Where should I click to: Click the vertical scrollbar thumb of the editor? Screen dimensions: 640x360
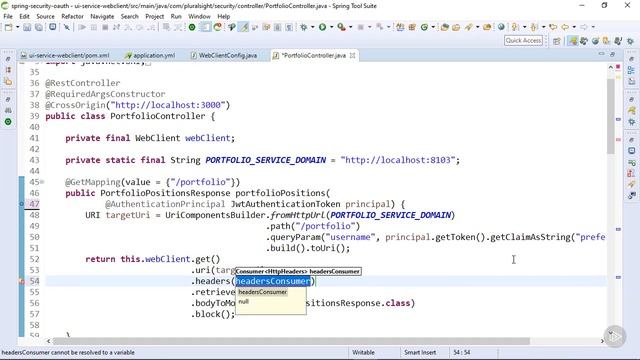[x=611, y=116]
